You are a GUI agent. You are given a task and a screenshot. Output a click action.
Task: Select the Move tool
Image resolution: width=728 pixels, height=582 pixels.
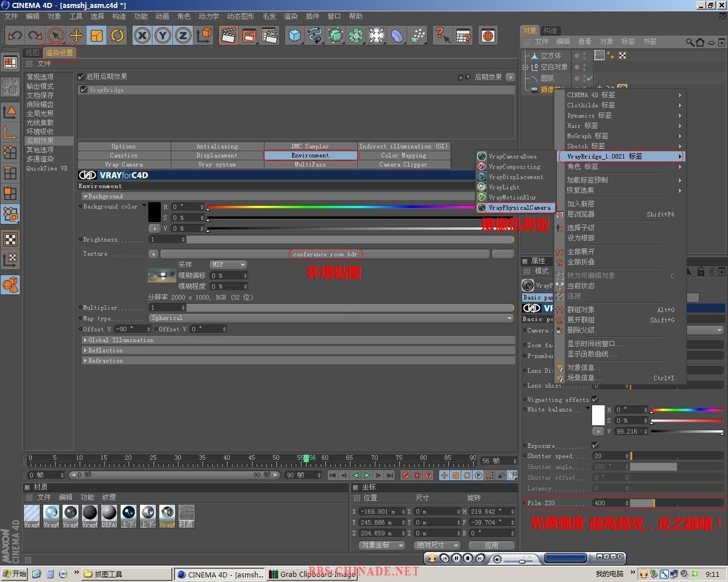click(x=76, y=36)
